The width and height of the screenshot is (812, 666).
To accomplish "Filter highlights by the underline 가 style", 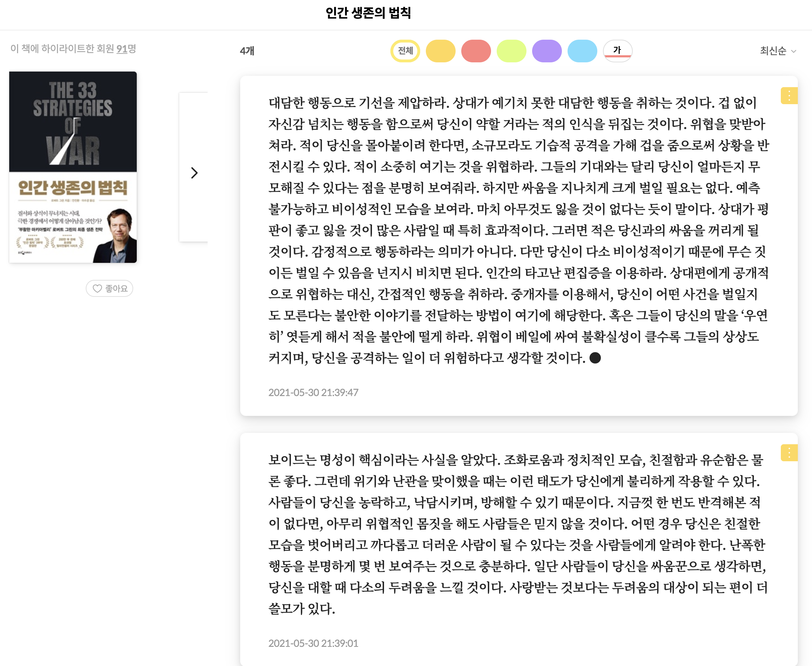I will point(617,51).
